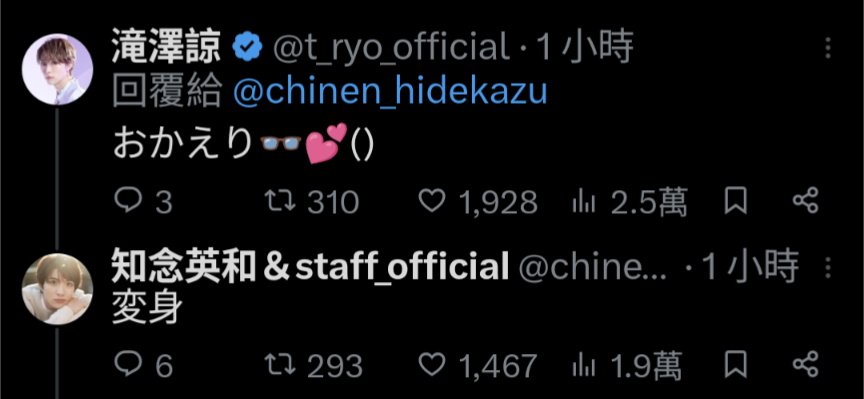This screenshot has height=399, width=864.
Task: Open 滝澤諒's profile picture
Action: point(57,69)
